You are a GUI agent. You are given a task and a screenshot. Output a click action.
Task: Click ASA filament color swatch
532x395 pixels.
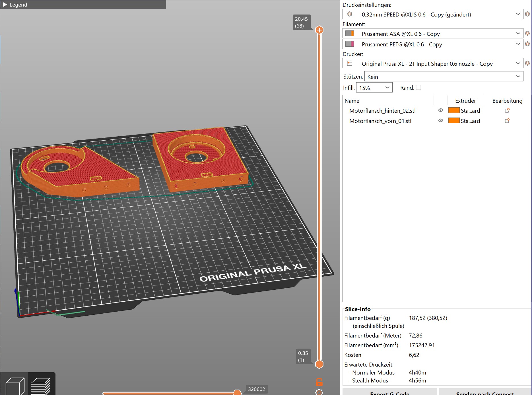pos(350,34)
